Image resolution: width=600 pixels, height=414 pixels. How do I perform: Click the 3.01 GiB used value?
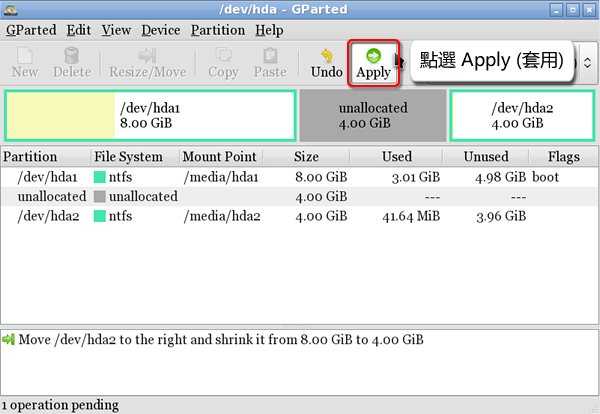(x=416, y=177)
